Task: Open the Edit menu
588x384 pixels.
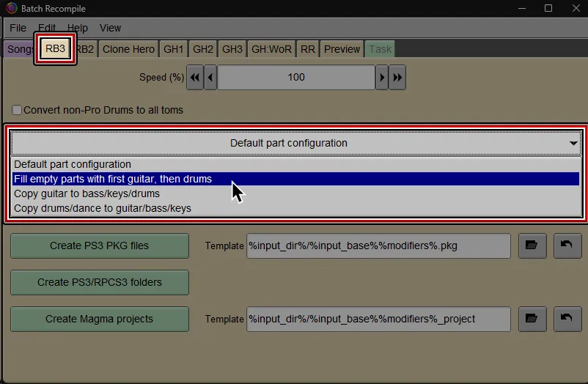Action: [47, 28]
